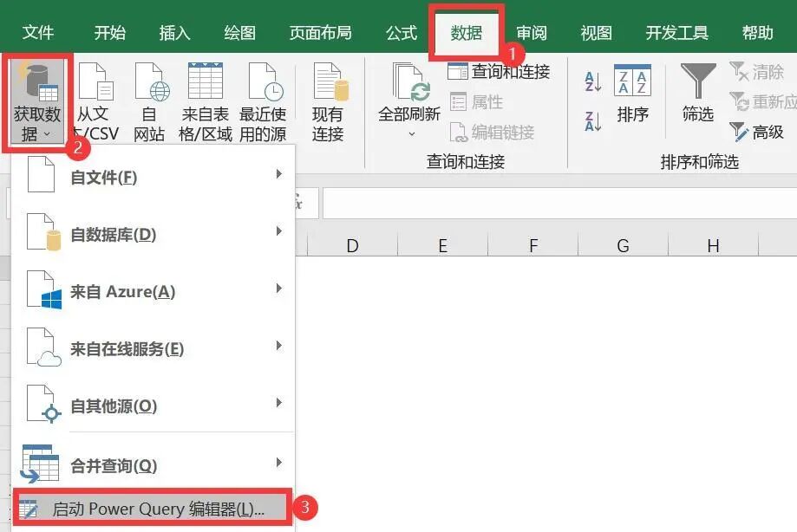Click the 自网站 globe icon
The image size is (797, 532).
coord(153,81)
